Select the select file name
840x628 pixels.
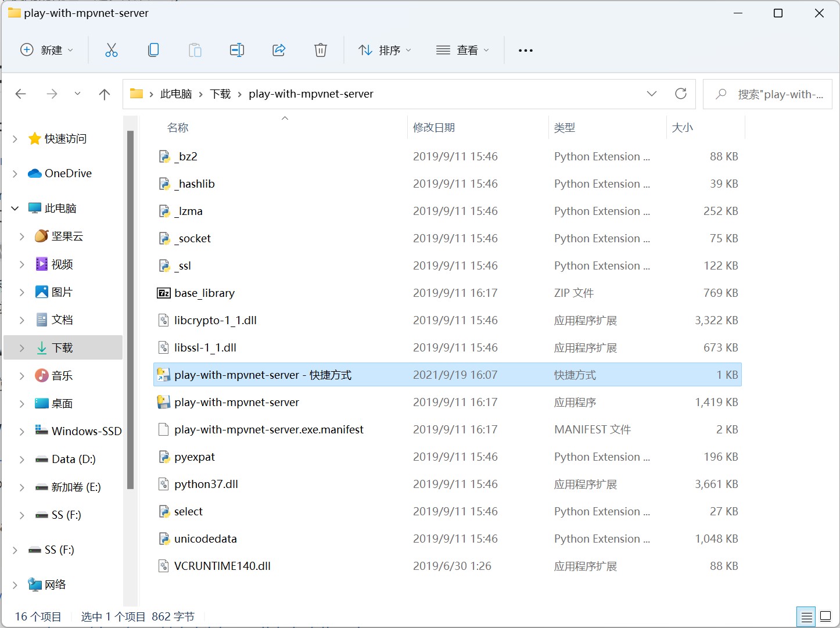(x=189, y=512)
